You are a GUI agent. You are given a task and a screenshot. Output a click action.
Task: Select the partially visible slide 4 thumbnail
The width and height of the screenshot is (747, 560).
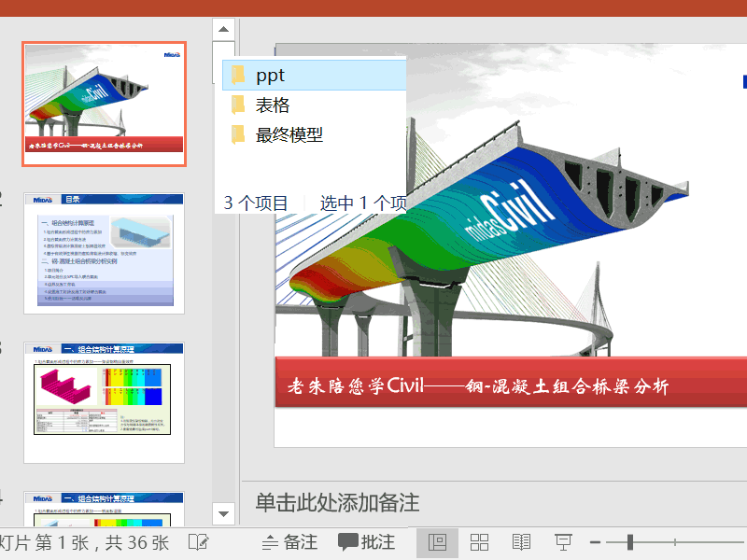[x=104, y=509]
